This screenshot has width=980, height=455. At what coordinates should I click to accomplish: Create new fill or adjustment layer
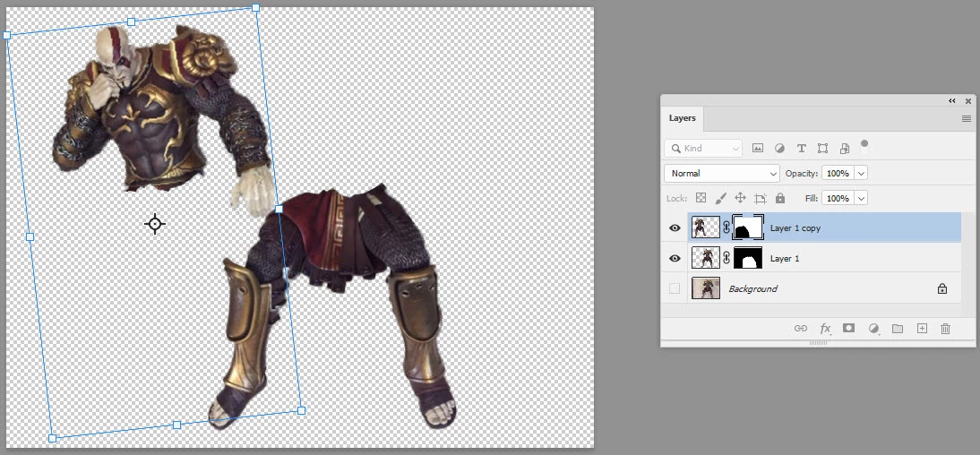pyautogui.click(x=873, y=328)
